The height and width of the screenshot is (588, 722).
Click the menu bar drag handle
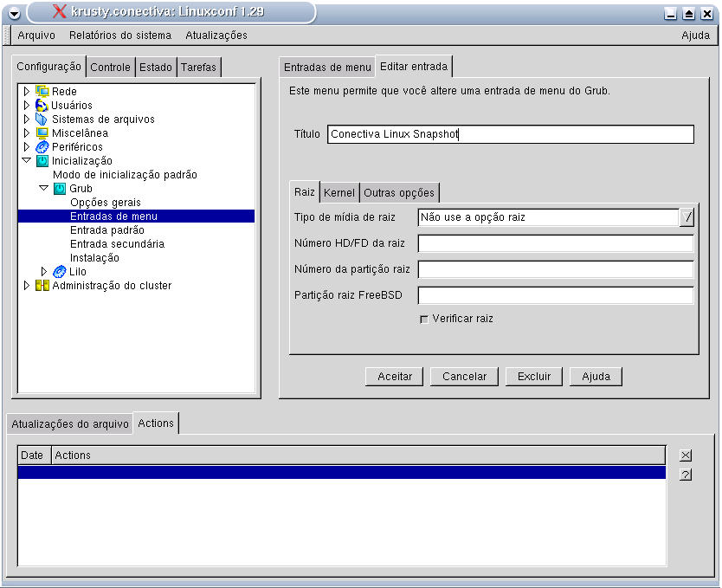[6, 36]
